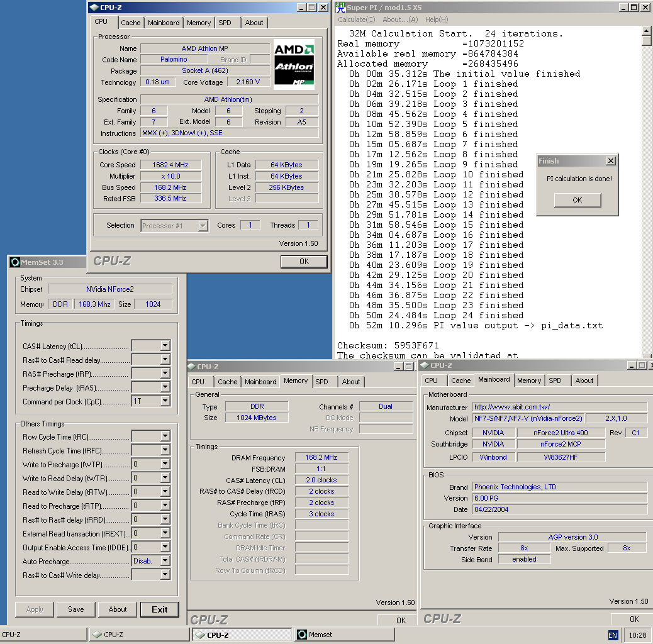Click DRAM Frequency value 168.2 MHz
The height and width of the screenshot is (644, 653).
321,457
